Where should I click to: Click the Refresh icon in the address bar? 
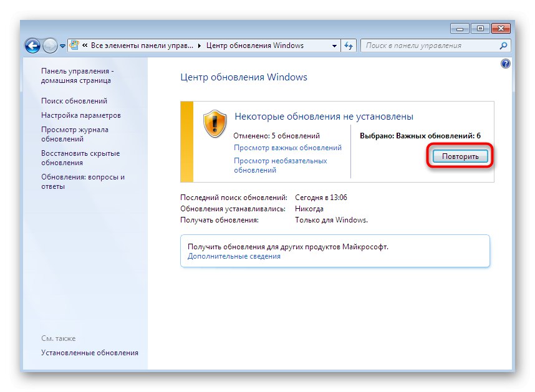tap(349, 45)
